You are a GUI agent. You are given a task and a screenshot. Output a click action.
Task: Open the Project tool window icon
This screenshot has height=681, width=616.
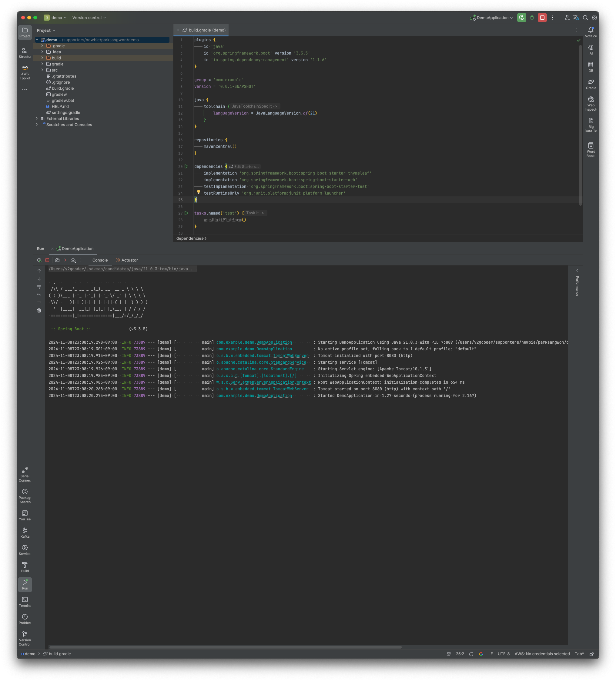click(x=25, y=32)
